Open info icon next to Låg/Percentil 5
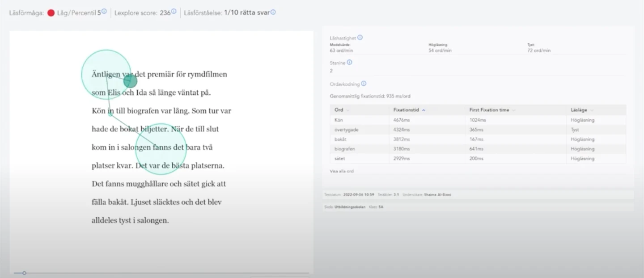This screenshot has height=278, width=644. pos(104,12)
